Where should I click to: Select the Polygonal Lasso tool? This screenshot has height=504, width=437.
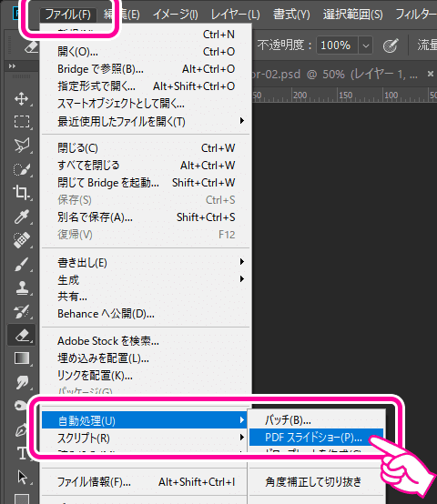coord(22,146)
